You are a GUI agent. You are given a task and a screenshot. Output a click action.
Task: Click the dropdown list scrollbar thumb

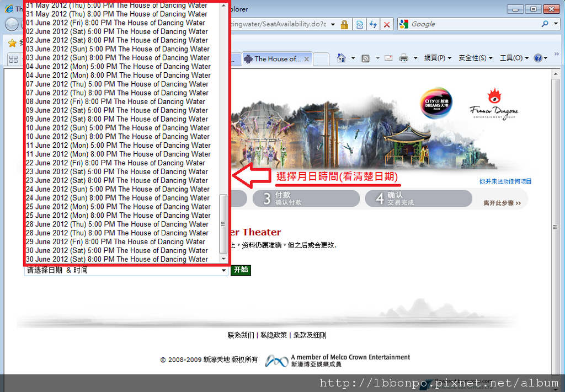pos(223,224)
